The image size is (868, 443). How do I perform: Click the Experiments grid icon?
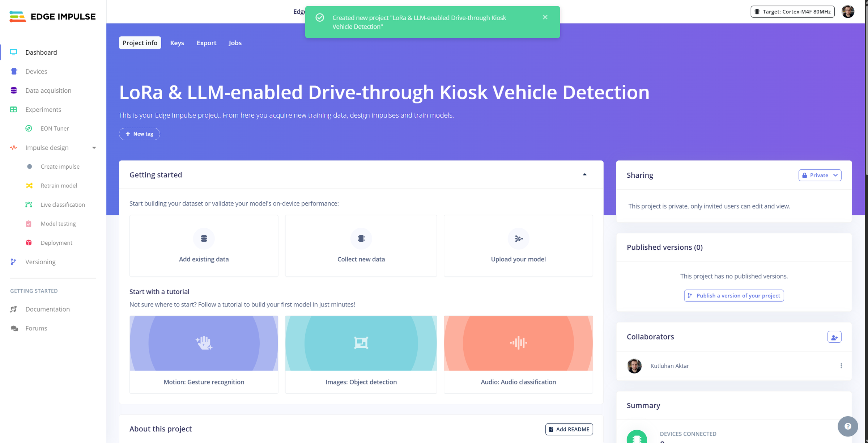13,109
